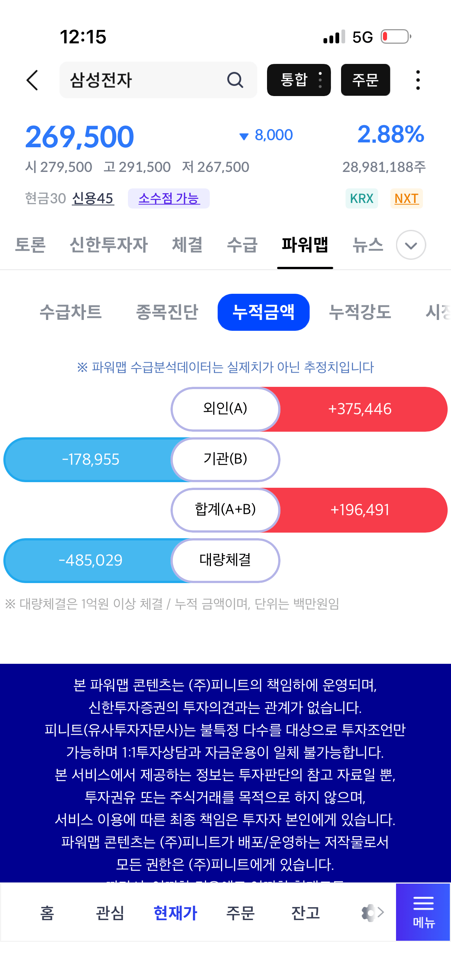Open the three-dot overflow menu
Screen dimensions: 451x980
418,80
